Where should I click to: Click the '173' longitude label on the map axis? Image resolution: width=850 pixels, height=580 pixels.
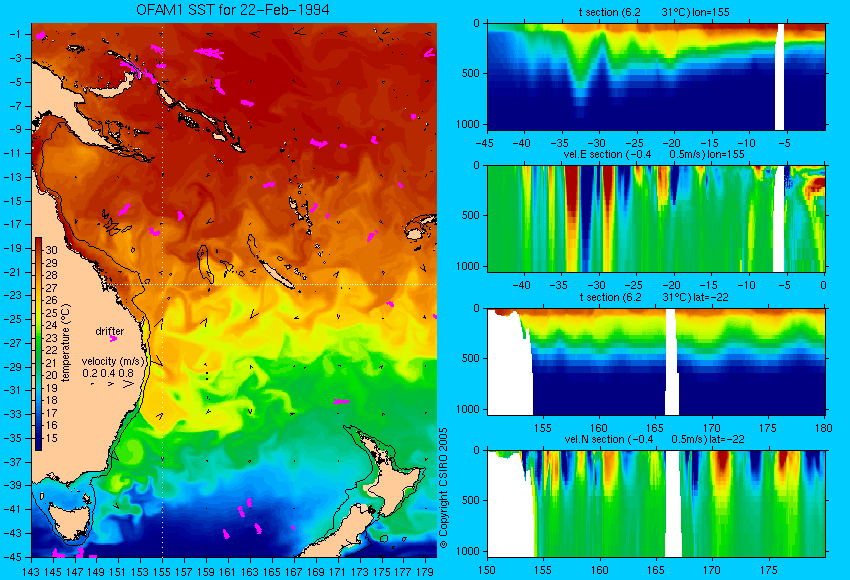pos(359,571)
